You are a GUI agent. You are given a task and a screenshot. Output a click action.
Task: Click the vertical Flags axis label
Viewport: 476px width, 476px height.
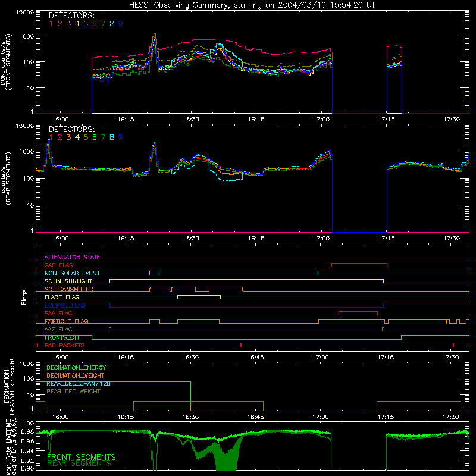click(24, 297)
